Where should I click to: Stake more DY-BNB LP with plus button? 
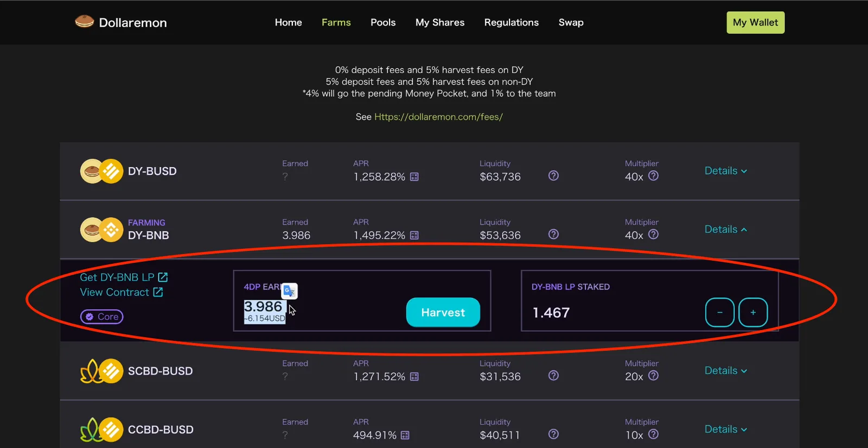(x=753, y=312)
